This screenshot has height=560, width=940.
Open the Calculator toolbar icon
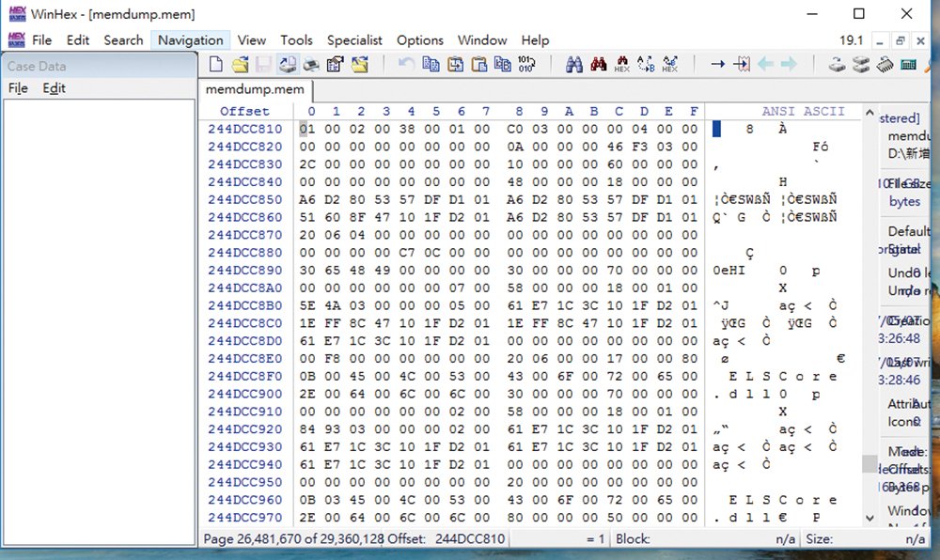[x=908, y=64]
